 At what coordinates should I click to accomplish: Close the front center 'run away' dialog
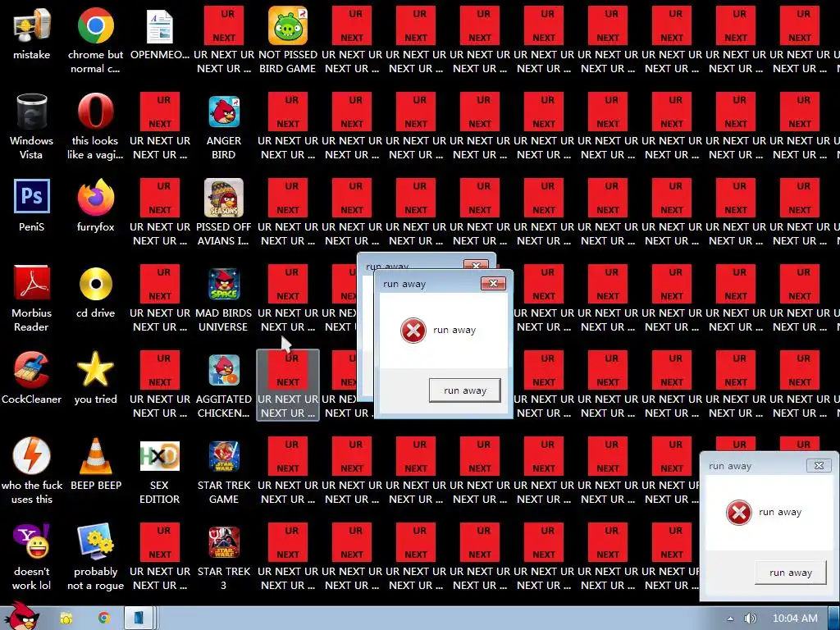493,283
